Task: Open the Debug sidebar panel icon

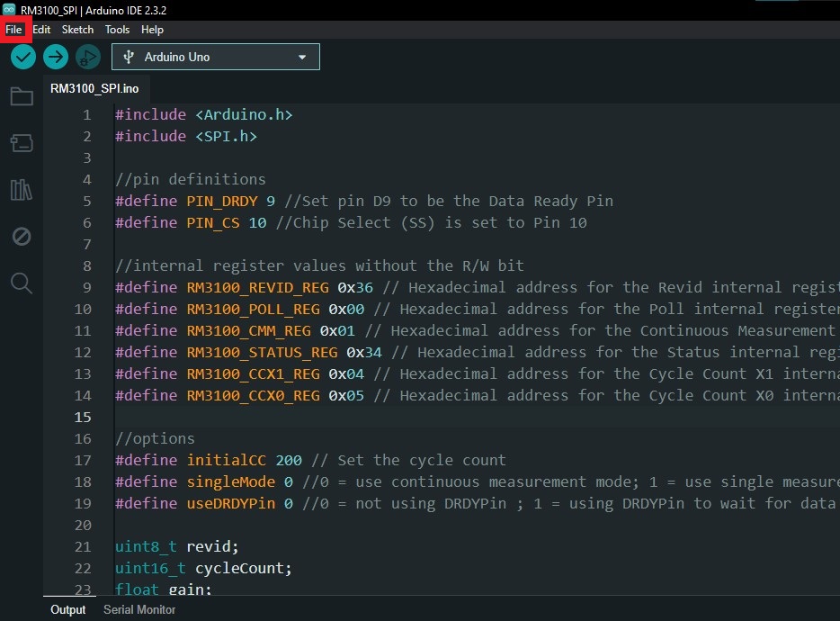Action: click(22, 236)
